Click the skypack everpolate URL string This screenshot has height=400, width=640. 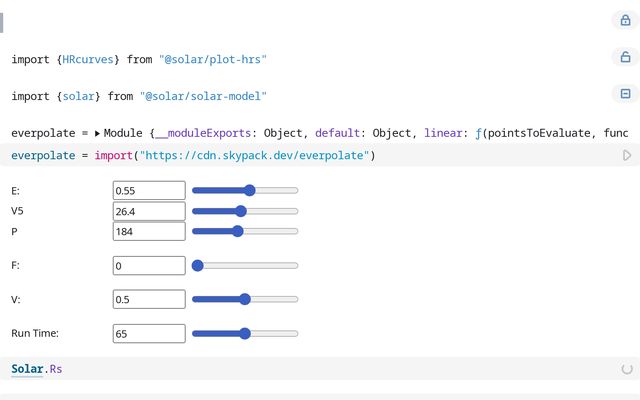coord(254,156)
